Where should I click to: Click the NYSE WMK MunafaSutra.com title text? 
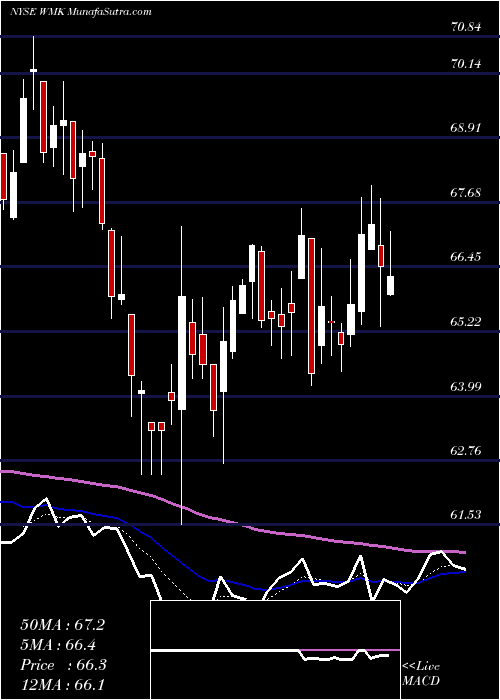tap(81, 12)
